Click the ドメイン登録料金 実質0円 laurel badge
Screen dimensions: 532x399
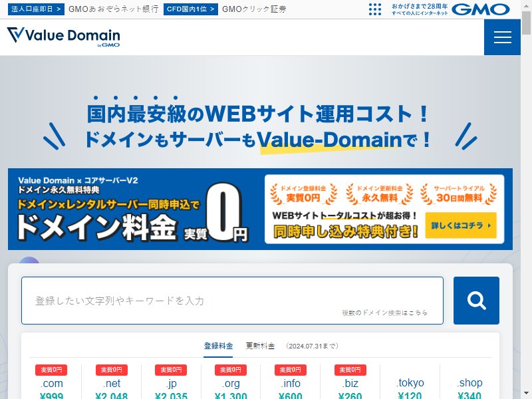point(303,194)
